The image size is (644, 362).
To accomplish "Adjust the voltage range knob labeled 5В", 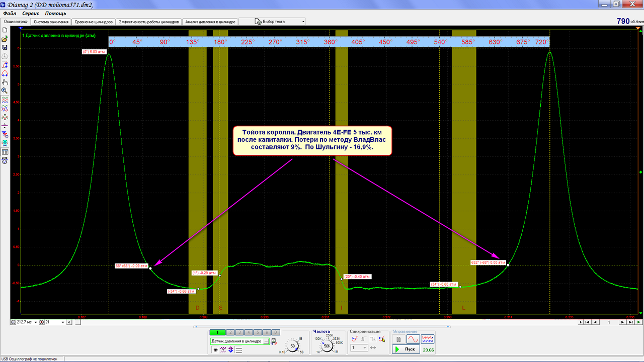I will click(x=293, y=346).
